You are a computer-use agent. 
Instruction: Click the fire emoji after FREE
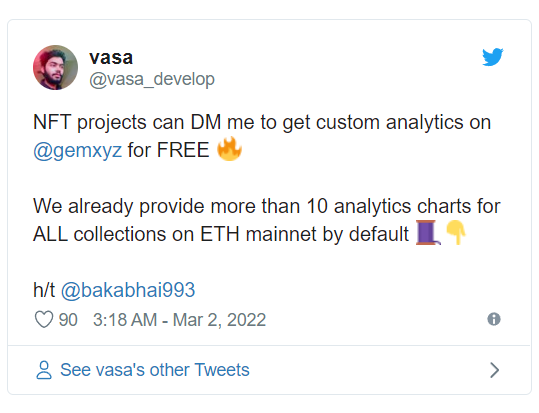[229, 149]
